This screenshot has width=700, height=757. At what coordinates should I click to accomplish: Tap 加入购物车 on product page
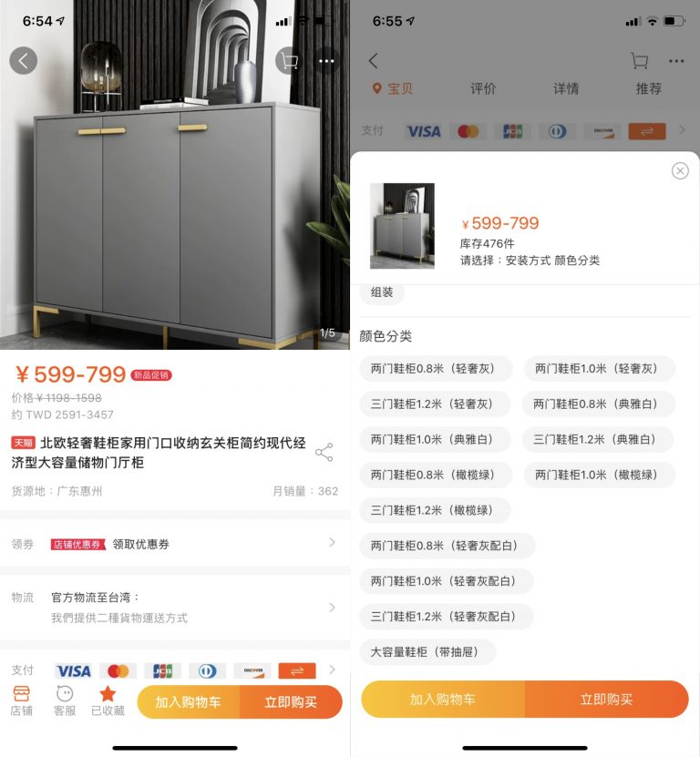pos(189,702)
